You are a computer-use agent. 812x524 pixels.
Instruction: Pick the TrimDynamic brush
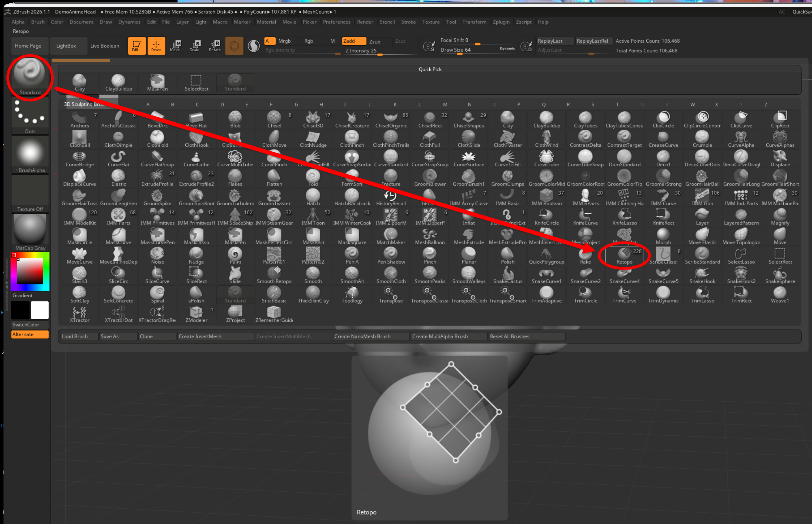click(x=663, y=294)
